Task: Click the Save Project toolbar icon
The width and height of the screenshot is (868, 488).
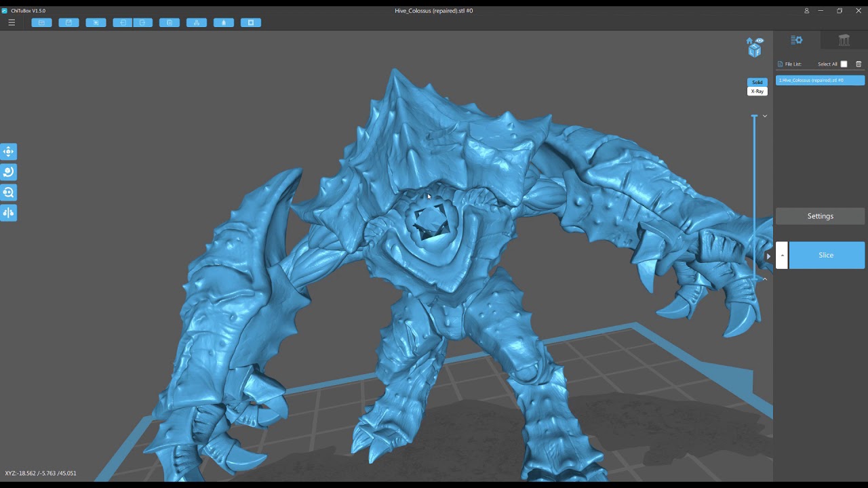Action: click(x=68, y=22)
